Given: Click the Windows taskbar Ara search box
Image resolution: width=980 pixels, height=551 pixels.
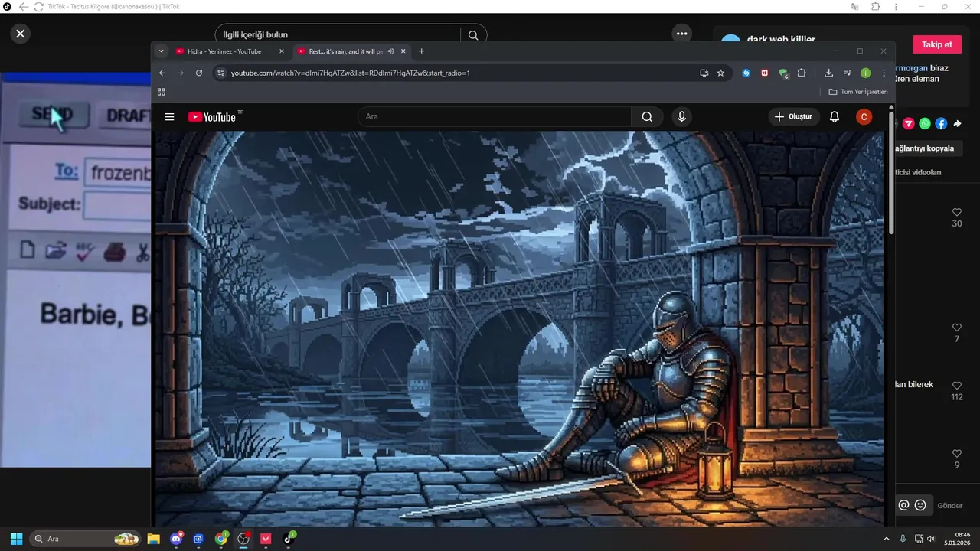Looking at the screenshot, I should (x=86, y=539).
